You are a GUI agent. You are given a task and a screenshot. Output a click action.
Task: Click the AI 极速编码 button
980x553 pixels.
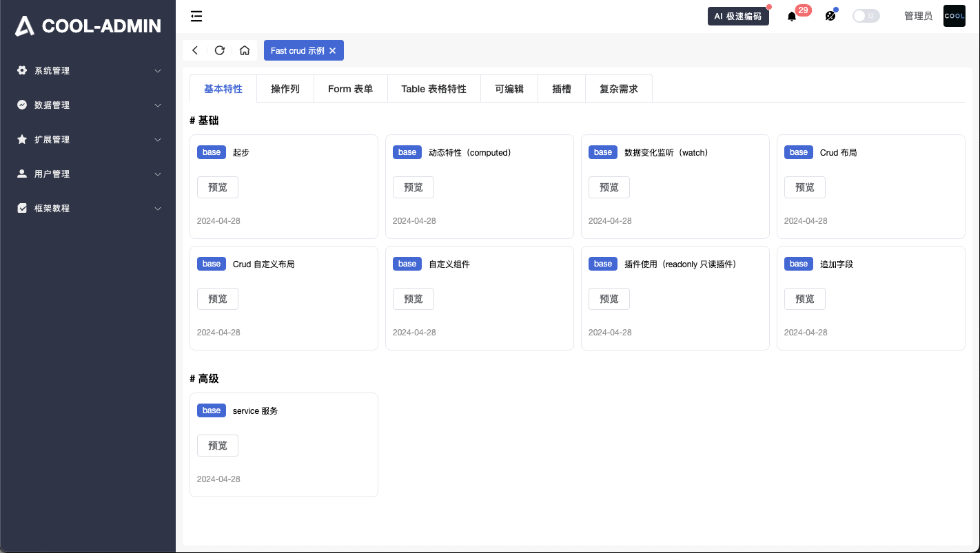pos(738,16)
